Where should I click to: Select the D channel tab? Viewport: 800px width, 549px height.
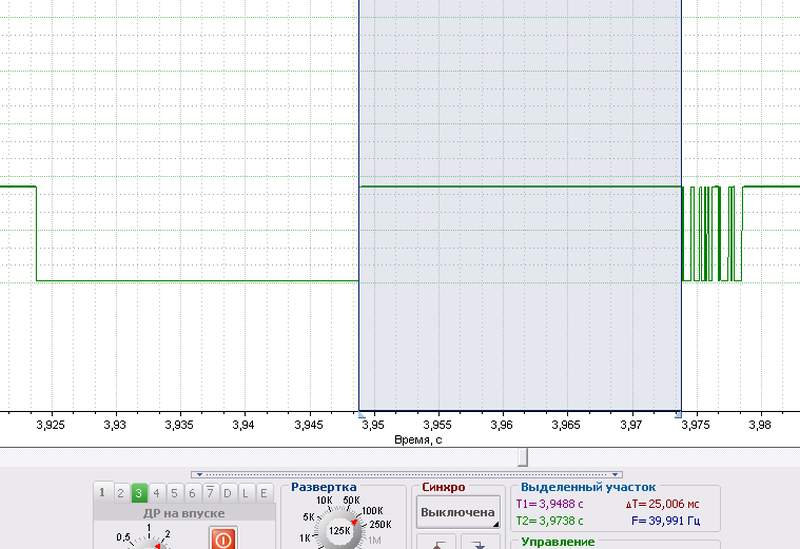(x=228, y=492)
